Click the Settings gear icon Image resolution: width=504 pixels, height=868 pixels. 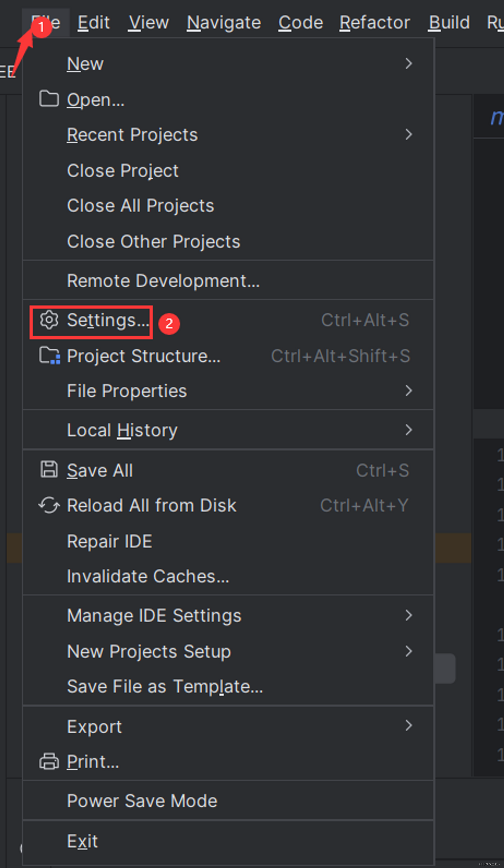pyautogui.click(x=49, y=320)
